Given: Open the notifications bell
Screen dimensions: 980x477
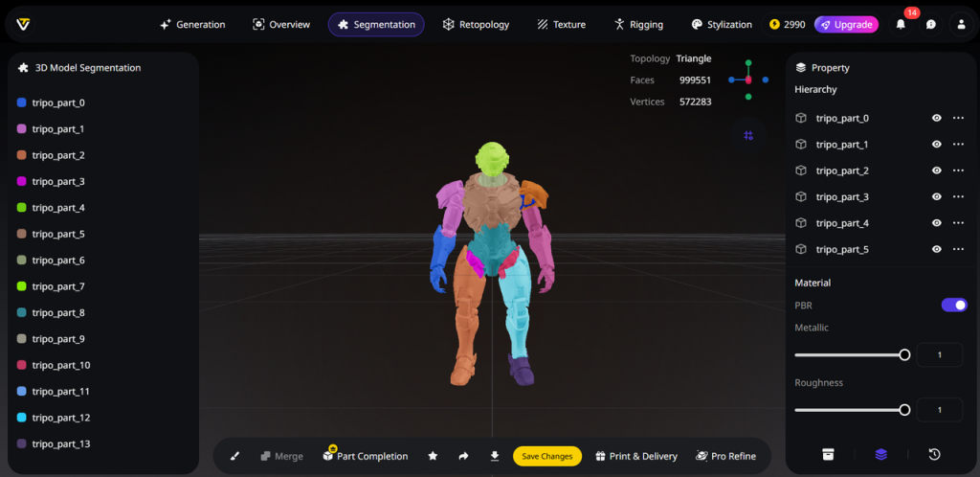Looking at the screenshot, I should pos(901,24).
